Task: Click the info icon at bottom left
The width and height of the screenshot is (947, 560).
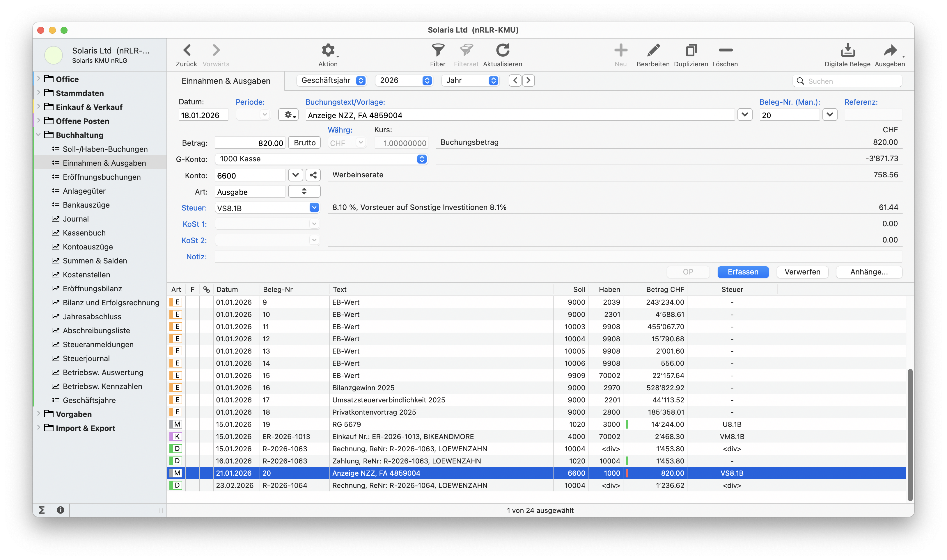Action: [x=61, y=510]
